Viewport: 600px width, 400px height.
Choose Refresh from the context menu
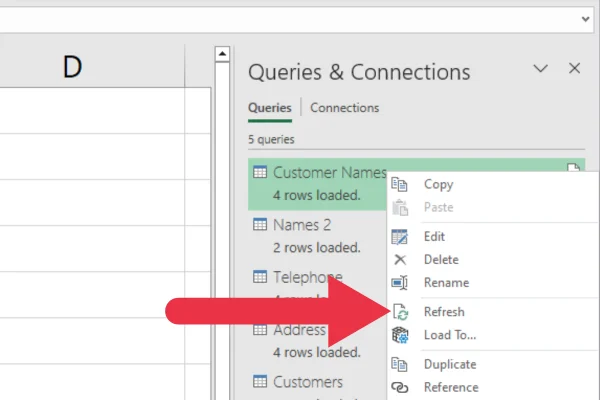tap(444, 312)
